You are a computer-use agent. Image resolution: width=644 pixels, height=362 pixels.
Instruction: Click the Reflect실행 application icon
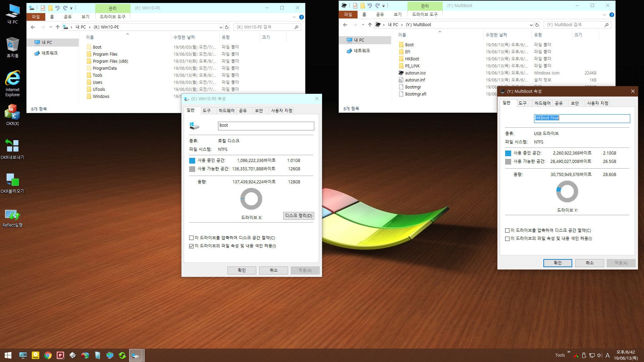point(13,216)
